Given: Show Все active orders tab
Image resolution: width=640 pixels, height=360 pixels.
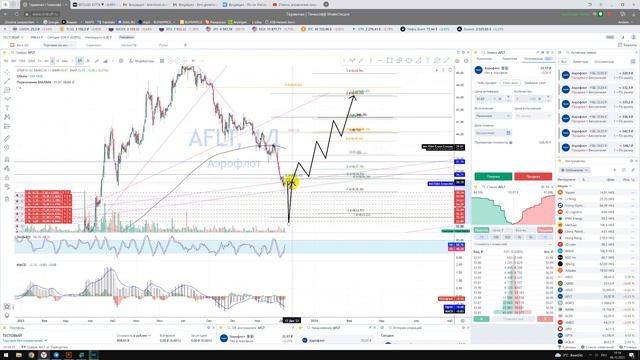Looking at the screenshot, I should tap(564, 62).
